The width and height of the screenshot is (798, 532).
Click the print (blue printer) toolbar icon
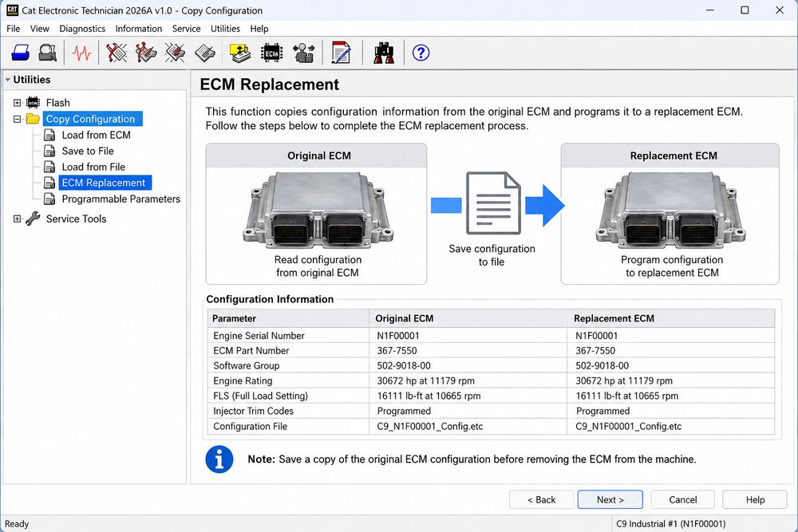(x=21, y=53)
